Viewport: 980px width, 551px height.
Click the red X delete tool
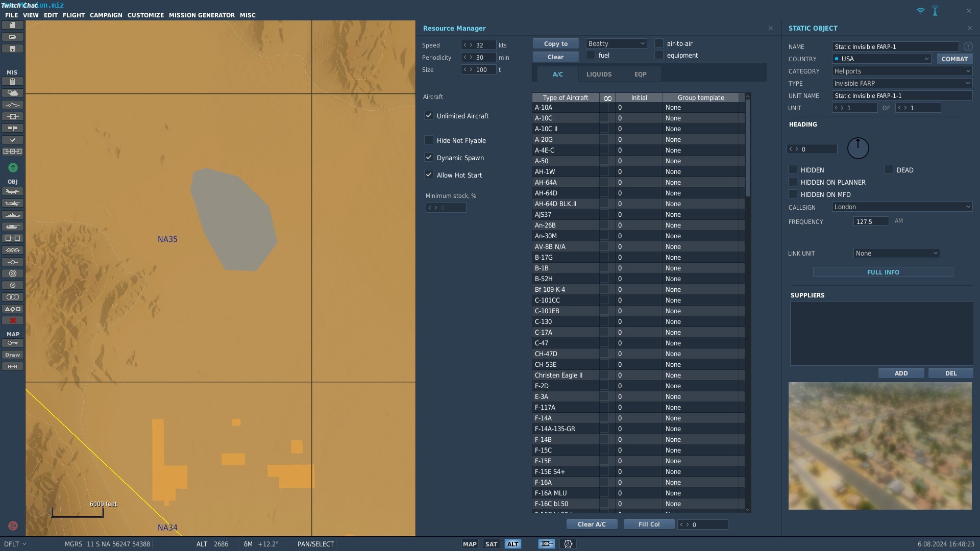point(12,320)
